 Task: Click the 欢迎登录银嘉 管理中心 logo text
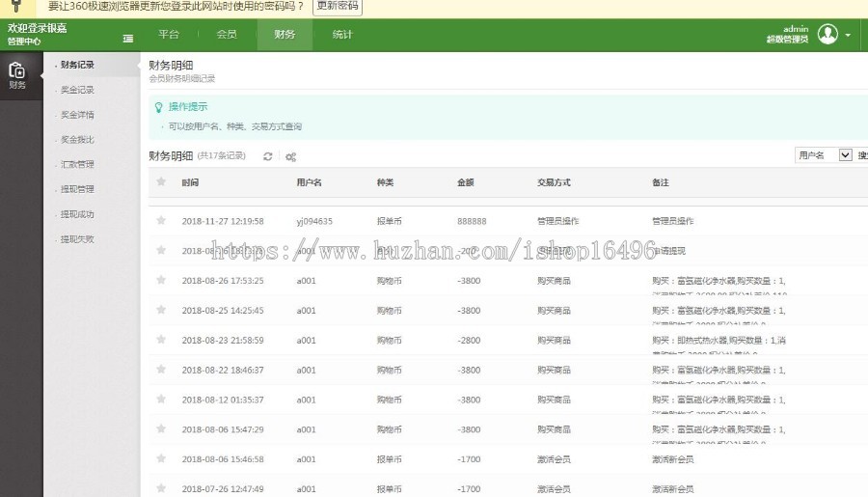pos(37,34)
